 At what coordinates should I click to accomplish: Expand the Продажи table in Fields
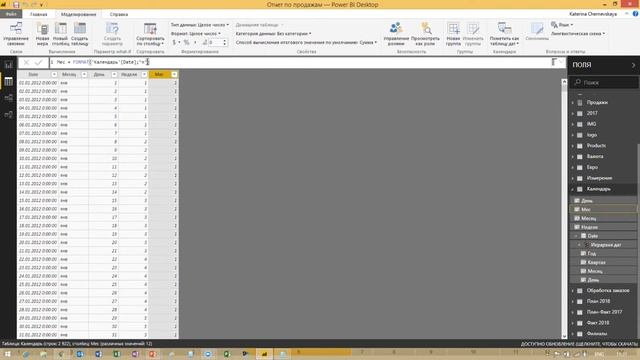pyautogui.click(x=573, y=102)
